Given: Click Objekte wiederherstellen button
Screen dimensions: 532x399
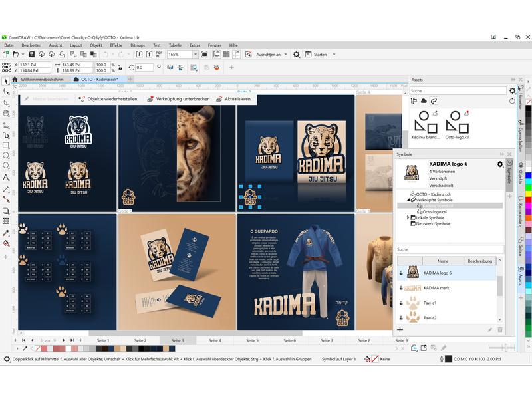Looking at the screenshot, I should [108, 99].
